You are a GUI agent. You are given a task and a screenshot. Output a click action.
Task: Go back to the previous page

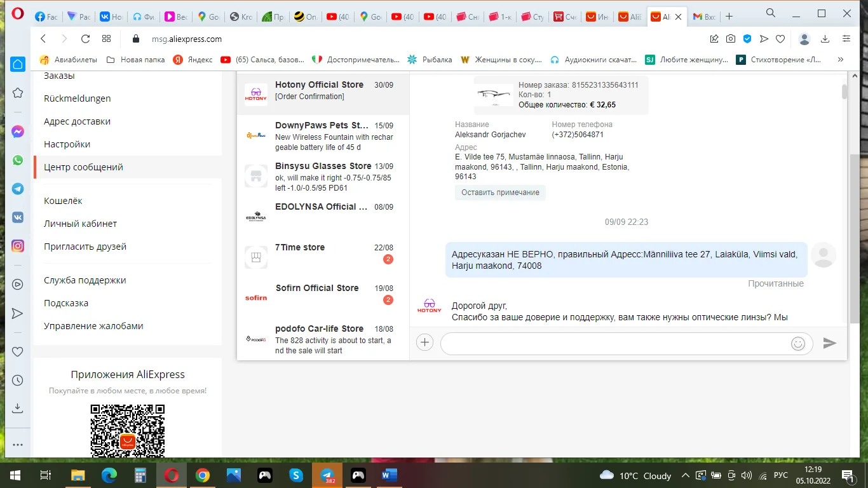pos(43,39)
